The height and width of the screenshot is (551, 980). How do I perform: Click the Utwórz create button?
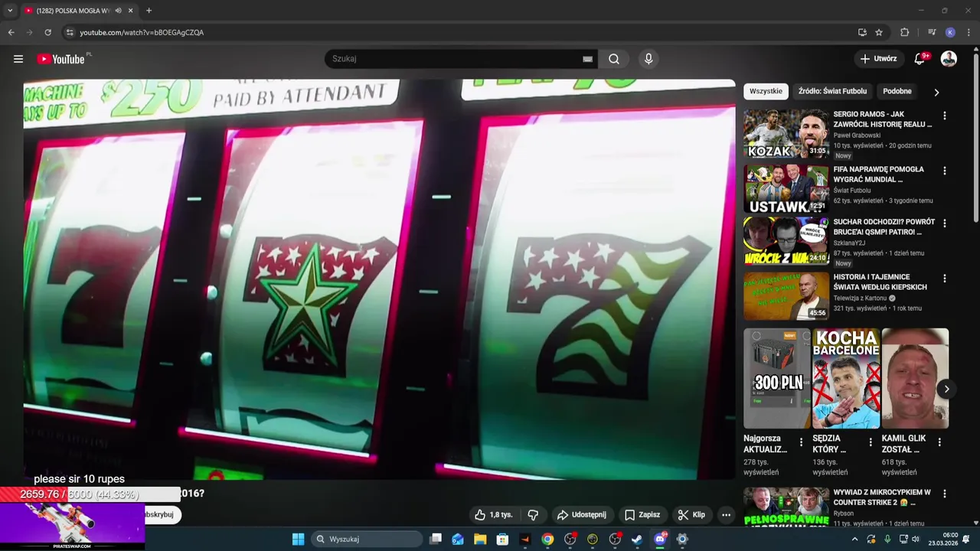[x=878, y=59]
